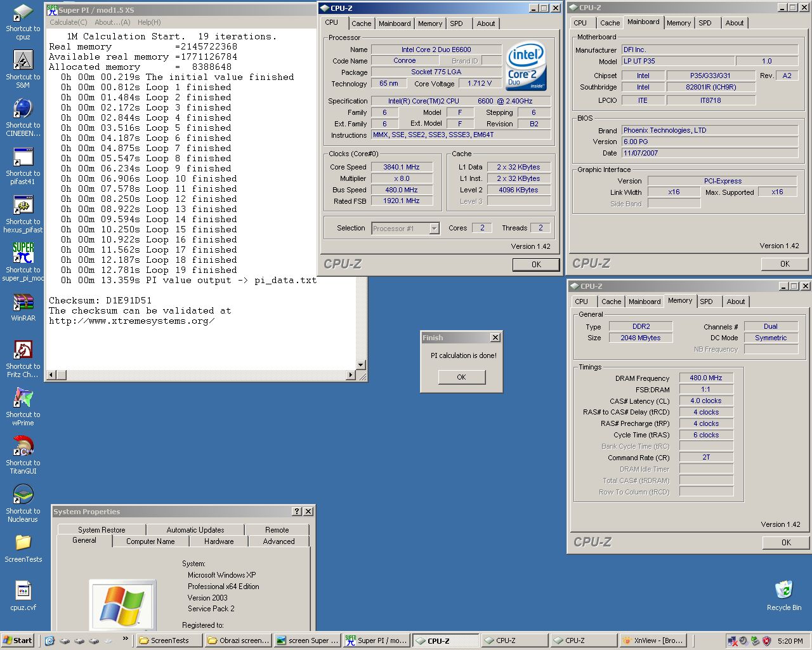This screenshot has height=650, width=812.
Task: Click the DRAM Frequency 480.0 MHz field
Action: point(706,378)
